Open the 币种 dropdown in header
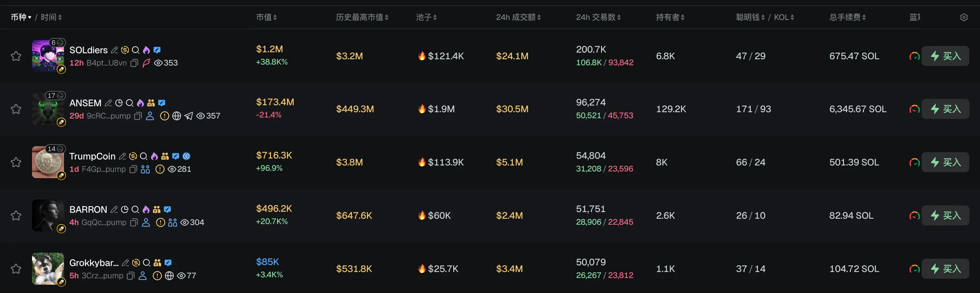980x293 pixels. 21,18
